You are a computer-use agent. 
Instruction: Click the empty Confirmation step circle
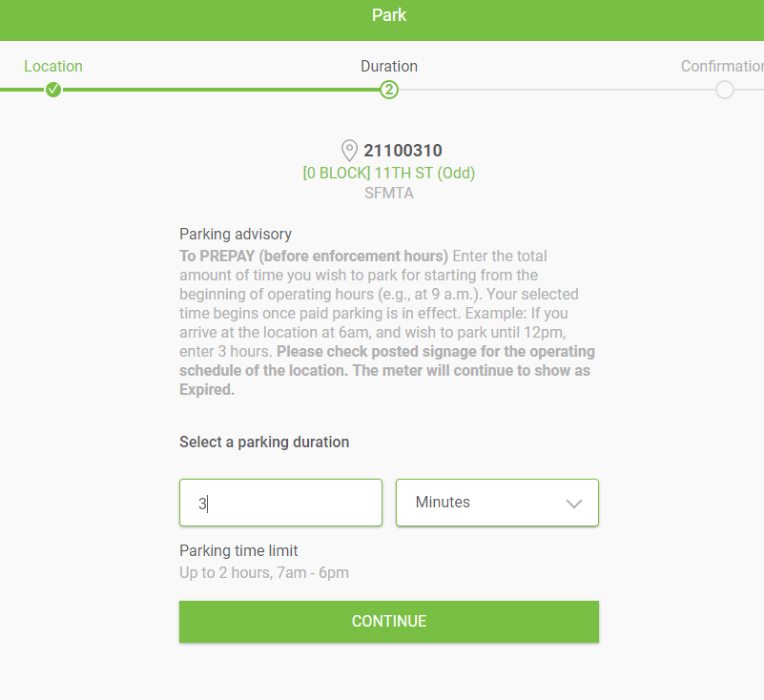pos(724,90)
